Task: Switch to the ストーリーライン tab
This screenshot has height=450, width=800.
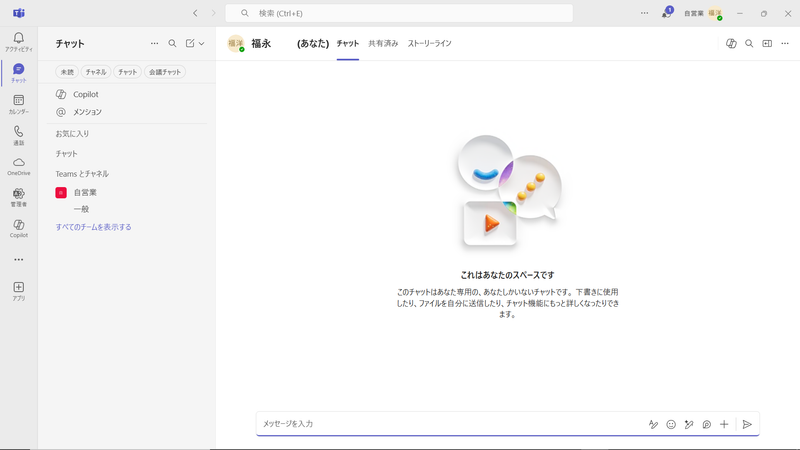Action: pyautogui.click(x=429, y=44)
